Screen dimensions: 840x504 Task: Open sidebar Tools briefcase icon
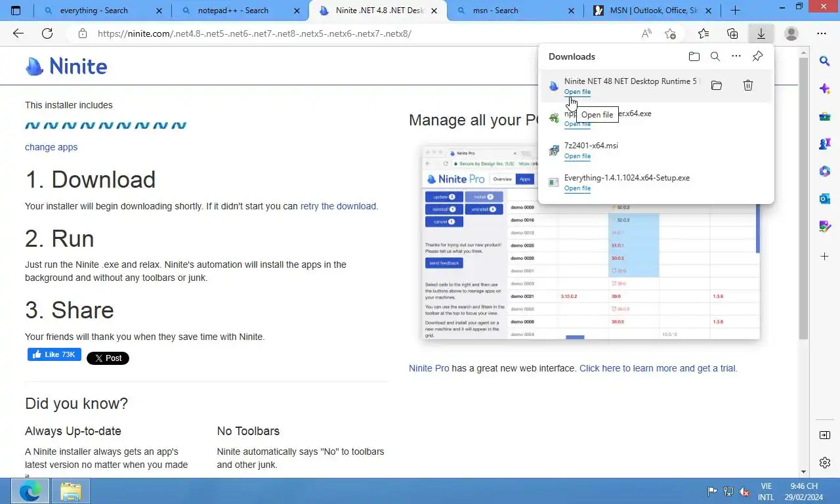pyautogui.click(x=825, y=117)
